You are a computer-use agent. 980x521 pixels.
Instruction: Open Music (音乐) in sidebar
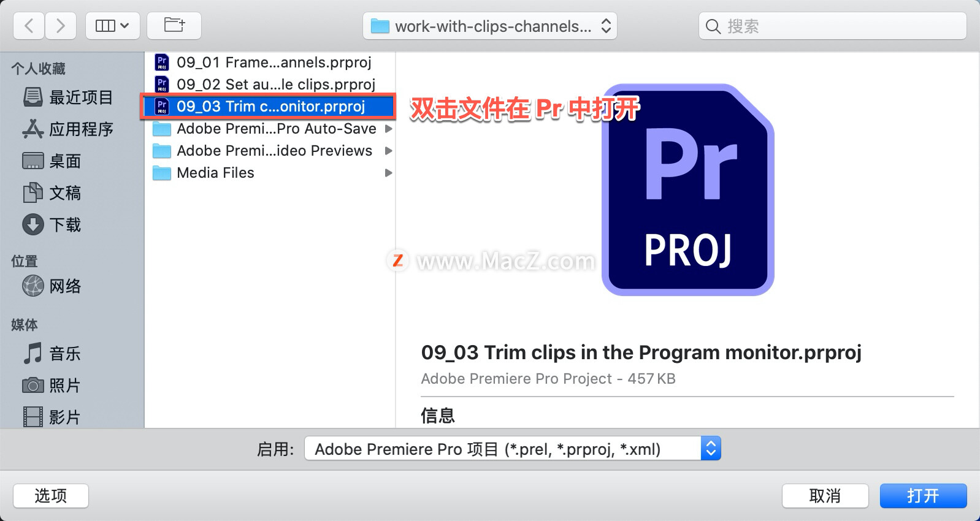pos(52,354)
